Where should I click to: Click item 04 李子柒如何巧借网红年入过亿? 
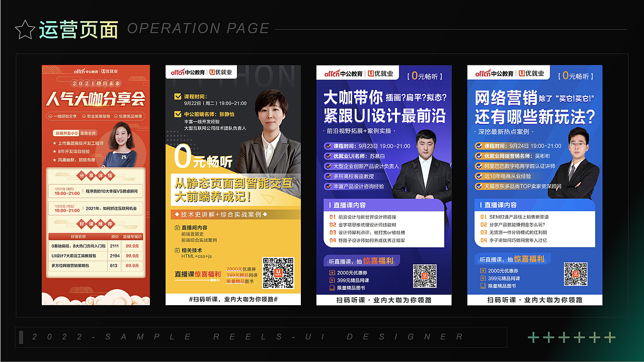[x=514, y=240]
